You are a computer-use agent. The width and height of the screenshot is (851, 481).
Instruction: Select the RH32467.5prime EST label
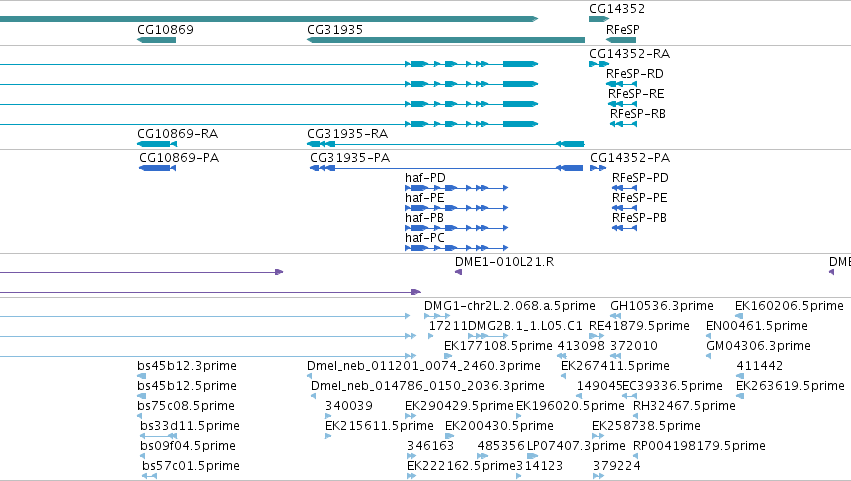pos(684,406)
